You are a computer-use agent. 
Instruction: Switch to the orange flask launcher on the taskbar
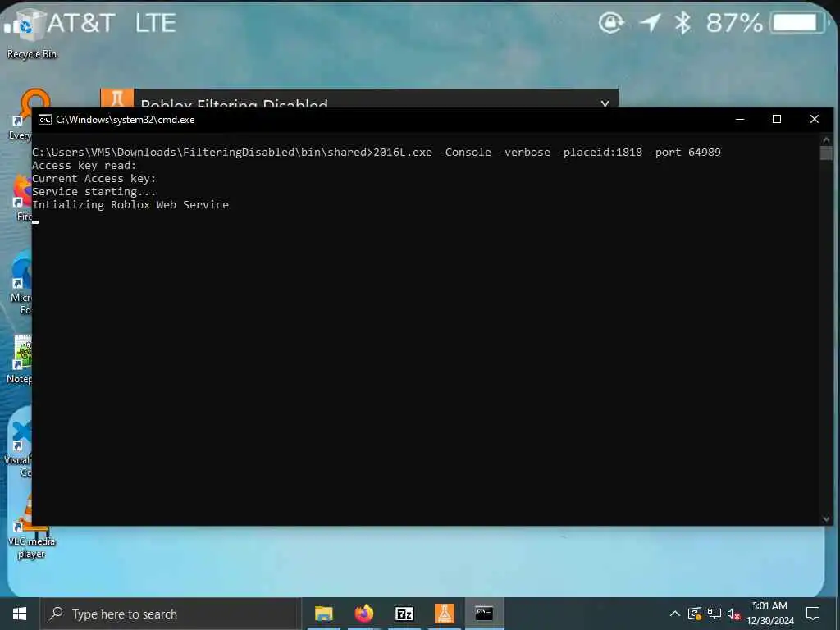(444, 614)
